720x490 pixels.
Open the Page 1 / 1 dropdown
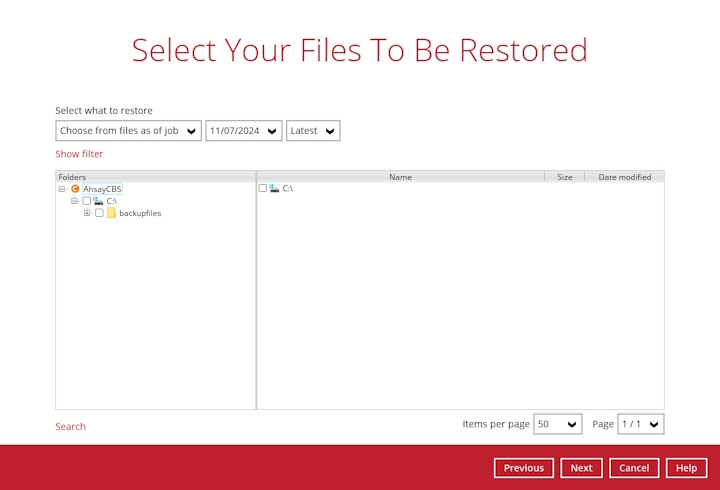[640, 425]
